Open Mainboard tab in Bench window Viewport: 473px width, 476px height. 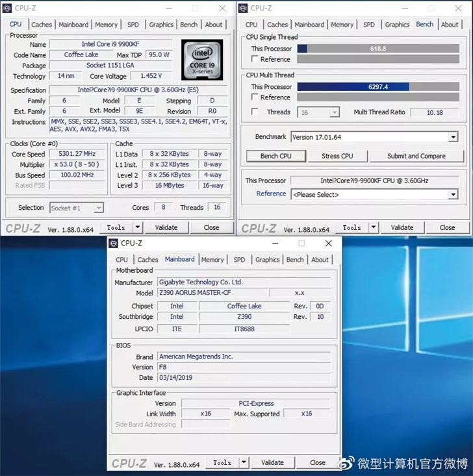pos(309,25)
